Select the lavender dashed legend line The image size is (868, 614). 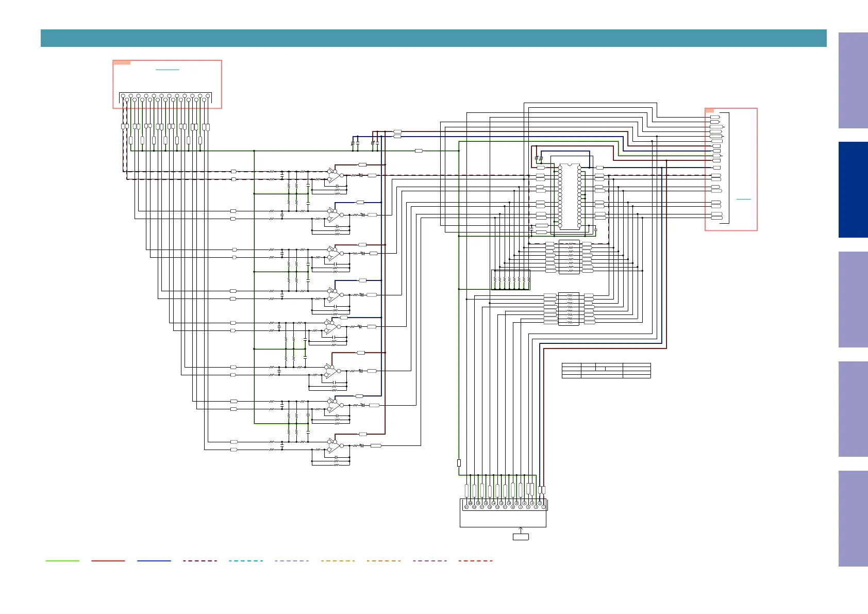(x=292, y=560)
